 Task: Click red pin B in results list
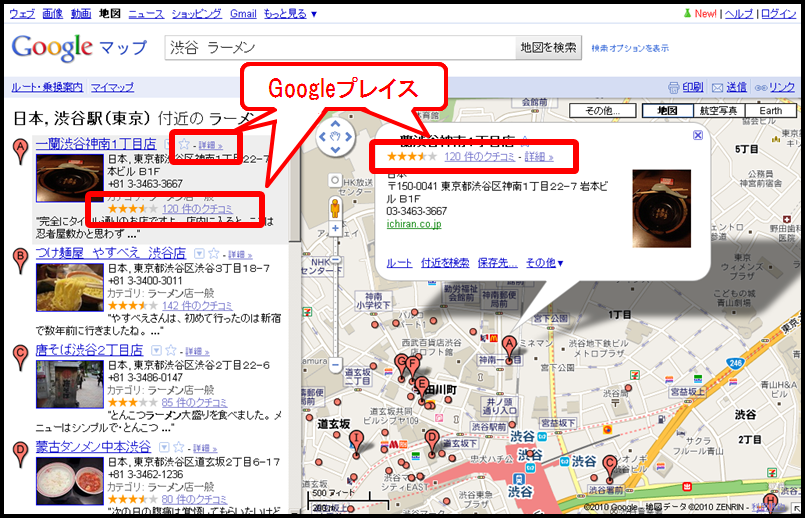(x=20, y=260)
